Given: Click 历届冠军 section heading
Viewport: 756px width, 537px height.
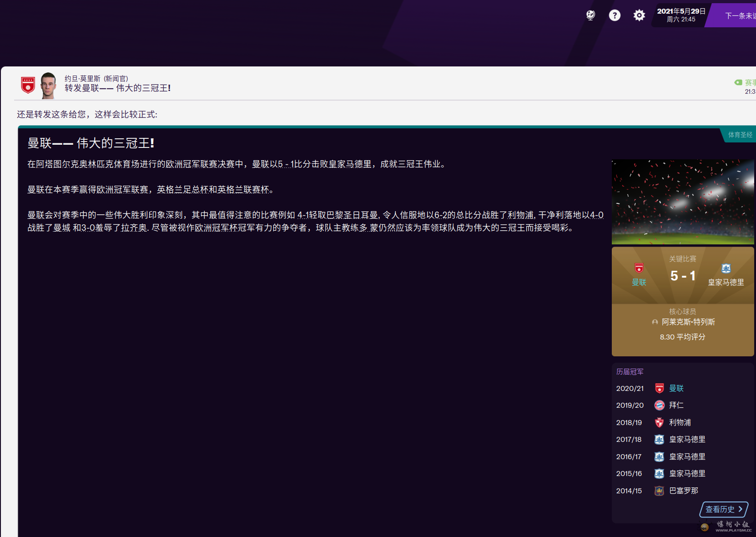Looking at the screenshot, I should pyautogui.click(x=630, y=372).
